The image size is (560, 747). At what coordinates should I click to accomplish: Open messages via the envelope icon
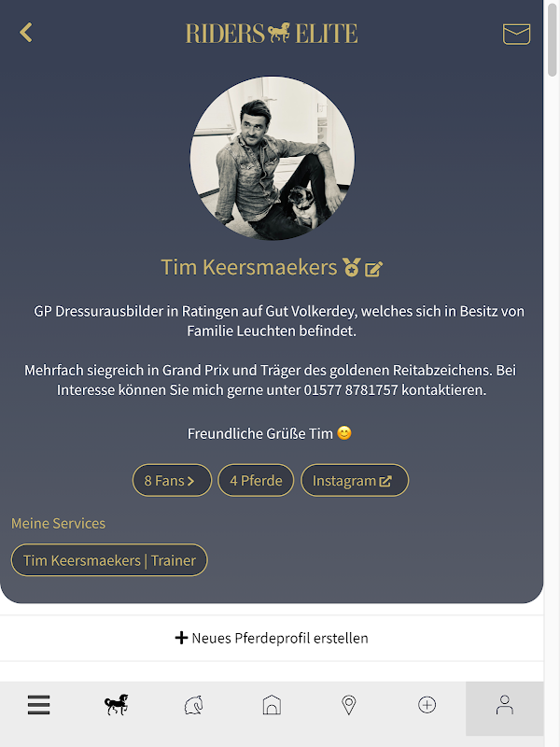coord(517,34)
